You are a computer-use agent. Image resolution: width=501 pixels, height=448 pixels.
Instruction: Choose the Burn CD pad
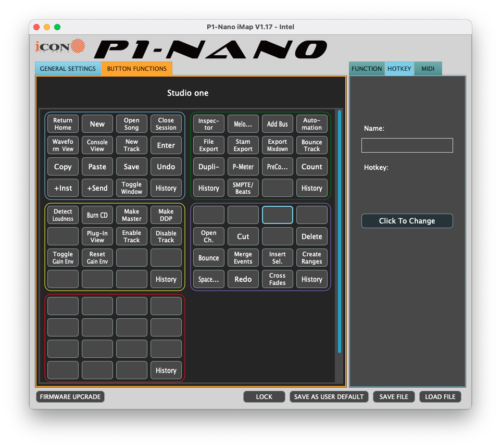tap(97, 215)
